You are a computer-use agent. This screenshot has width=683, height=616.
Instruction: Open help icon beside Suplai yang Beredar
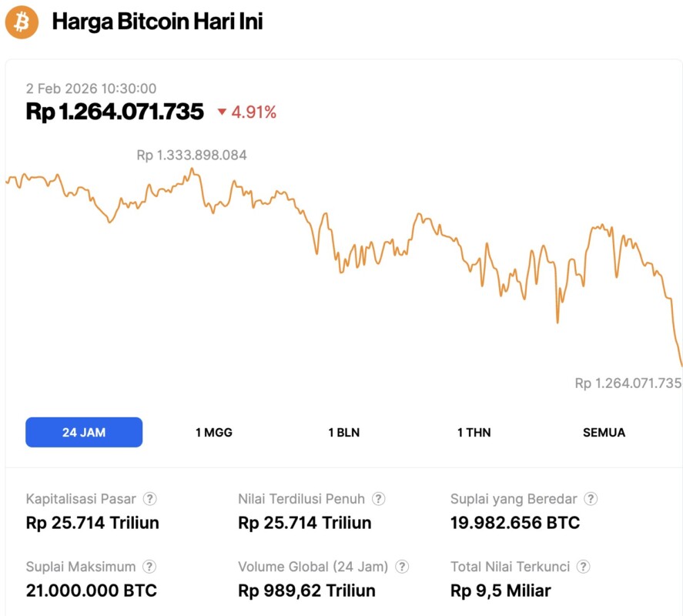coord(591,499)
